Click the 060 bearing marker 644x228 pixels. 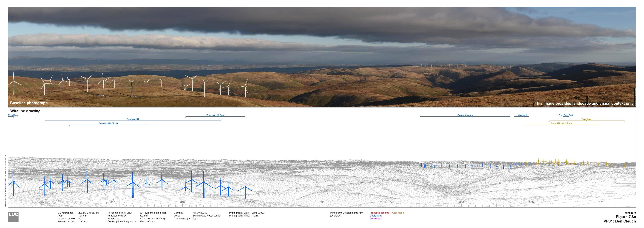pyautogui.click(x=531, y=202)
